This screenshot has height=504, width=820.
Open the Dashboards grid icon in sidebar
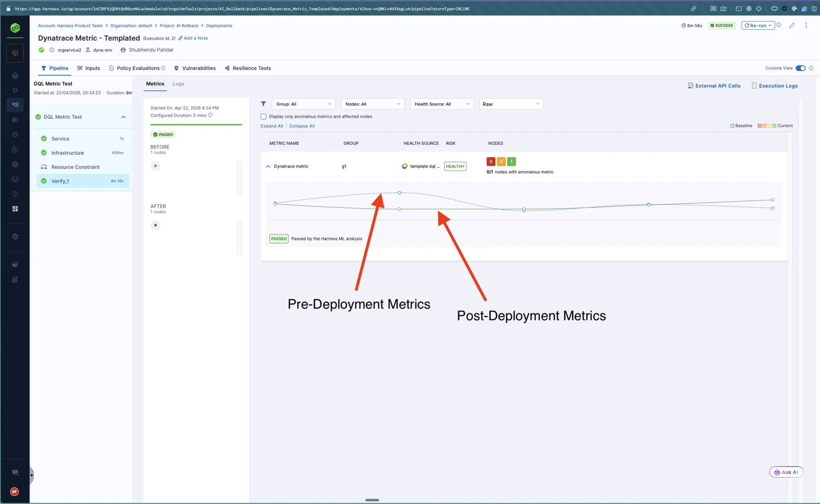(x=15, y=209)
